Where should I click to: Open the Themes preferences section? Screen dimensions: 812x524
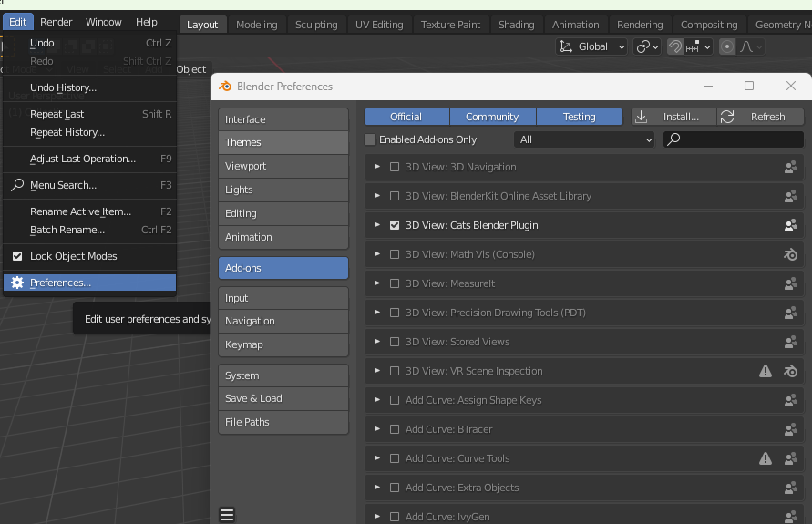tap(283, 142)
